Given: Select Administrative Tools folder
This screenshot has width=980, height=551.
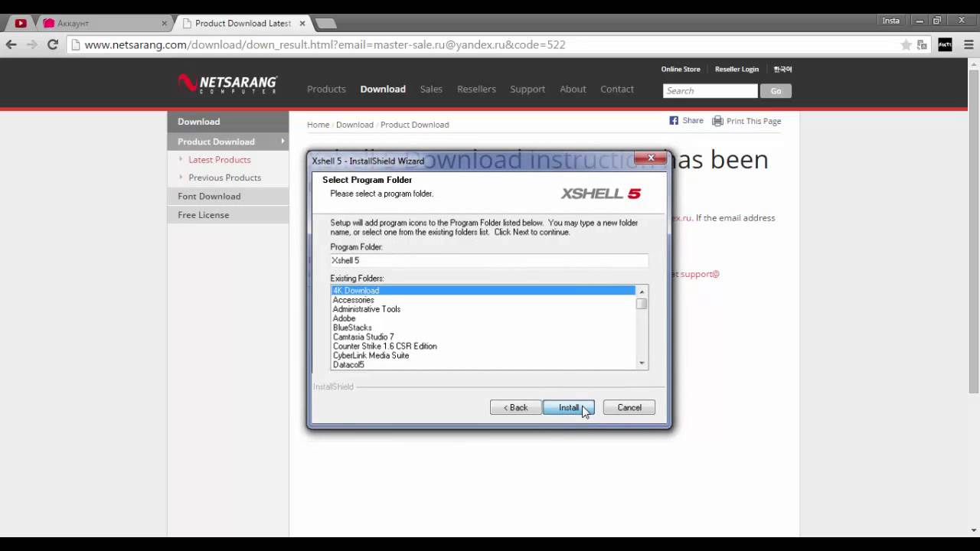Looking at the screenshot, I should coord(483,309).
